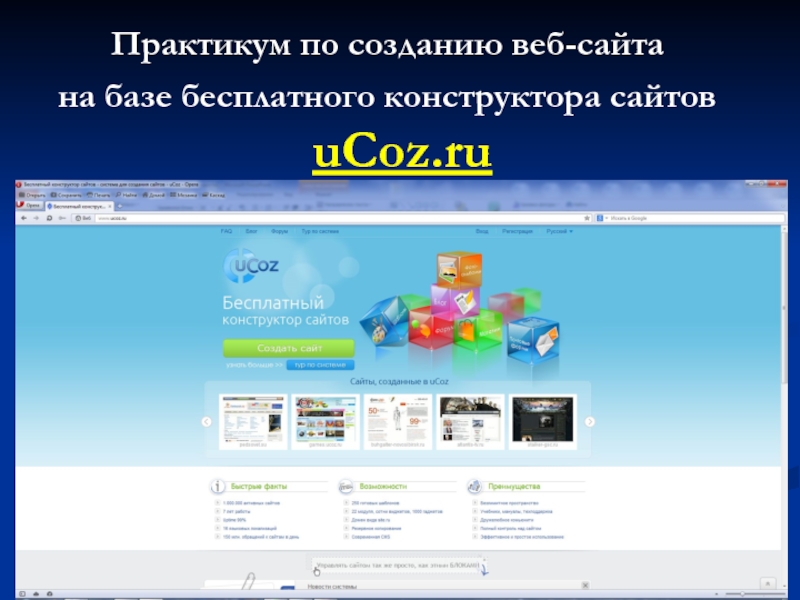Open the first site thumbnail in gallery
The width and height of the screenshot is (800, 600).
click(x=253, y=421)
